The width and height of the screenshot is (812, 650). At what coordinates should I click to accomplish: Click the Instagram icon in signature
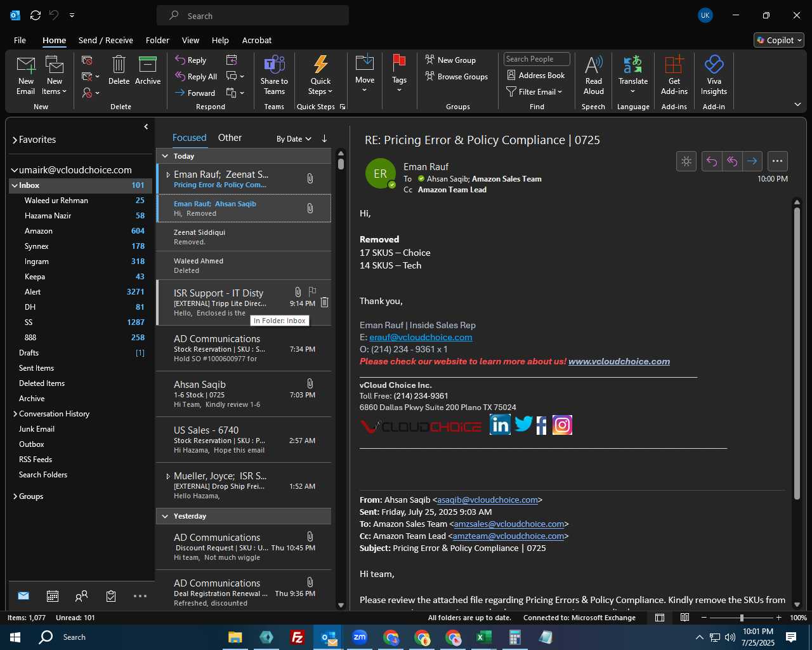coord(562,425)
